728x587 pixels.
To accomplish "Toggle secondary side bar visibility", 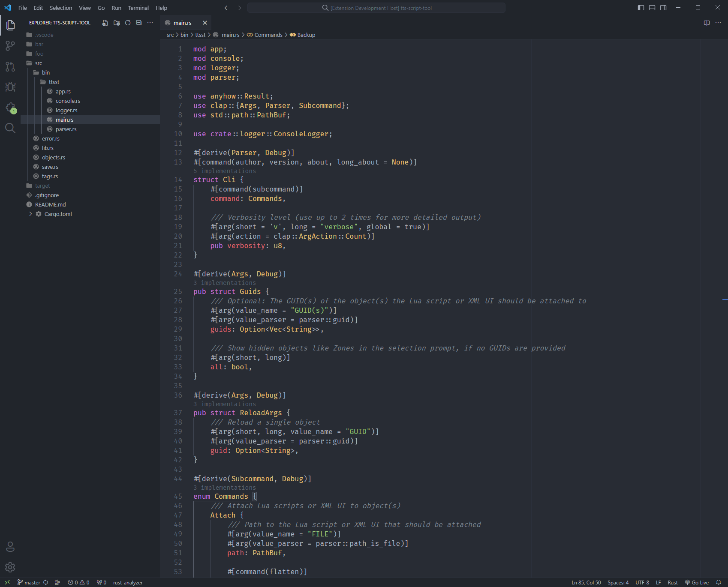I will pyautogui.click(x=663, y=8).
